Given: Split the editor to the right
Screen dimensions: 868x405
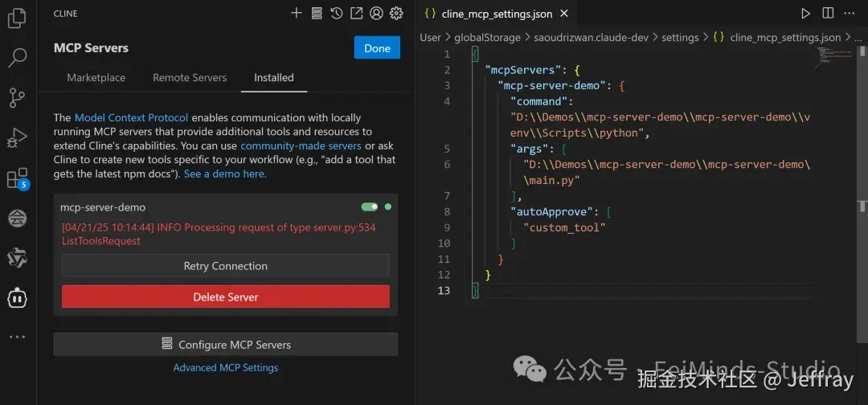Looking at the screenshot, I should [828, 14].
